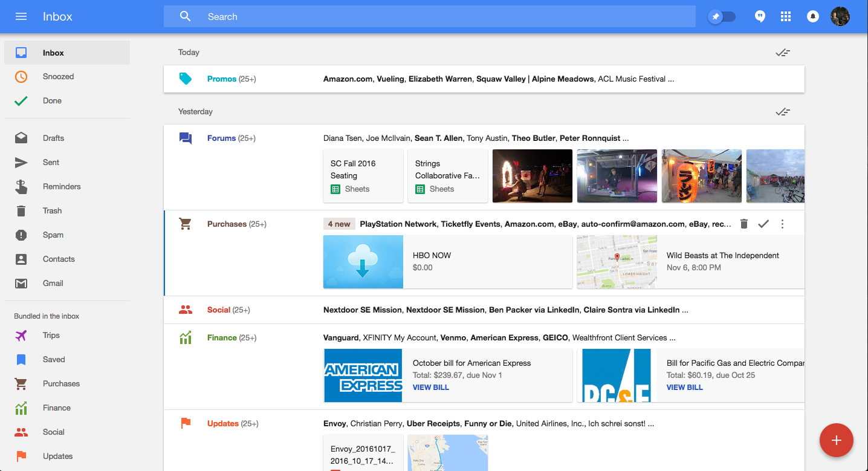This screenshot has width=868, height=471.
Task: Open the orange lantern photo thumbnail
Action: 702,176
